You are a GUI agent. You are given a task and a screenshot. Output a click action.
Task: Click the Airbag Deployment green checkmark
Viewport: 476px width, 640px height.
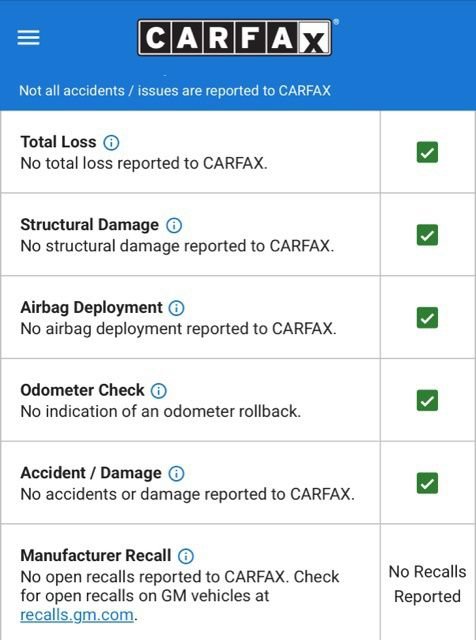[x=427, y=318]
